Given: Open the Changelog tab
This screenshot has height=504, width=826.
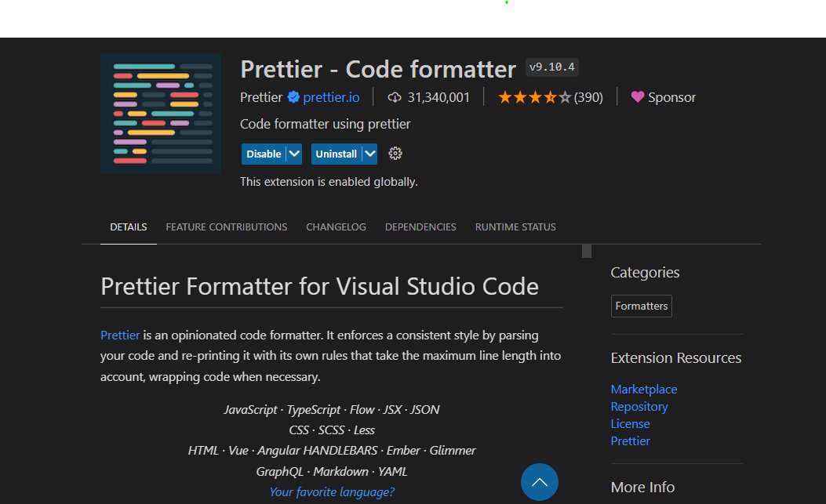Looking at the screenshot, I should 336,227.
